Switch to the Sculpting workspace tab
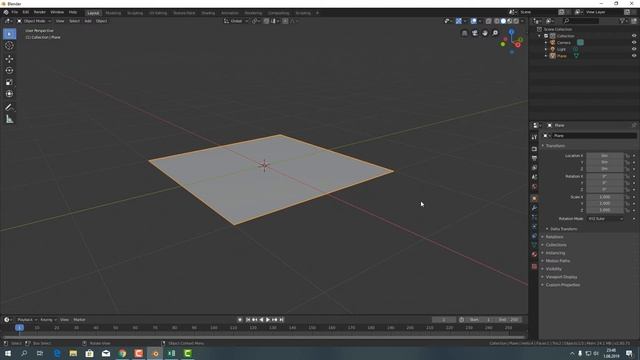This screenshot has height=360, width=640. (x=135, y=13)
